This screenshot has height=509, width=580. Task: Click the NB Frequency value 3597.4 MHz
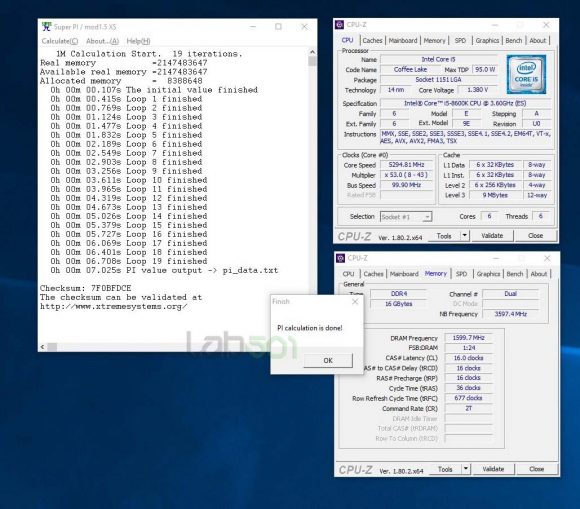coord(510,314)
